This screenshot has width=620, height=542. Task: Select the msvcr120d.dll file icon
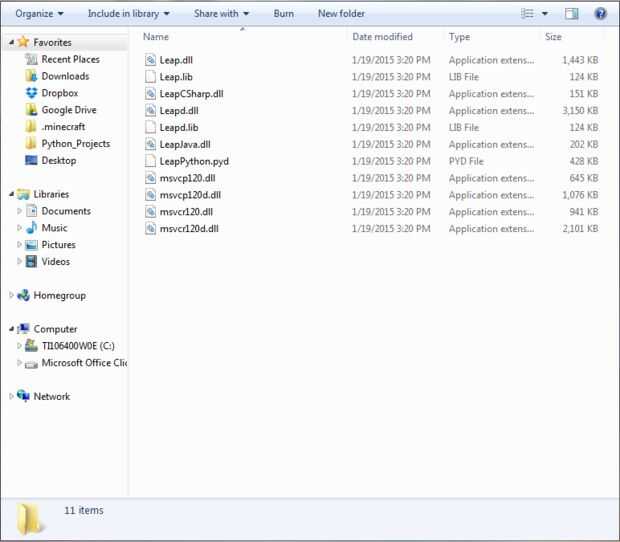click(150, 229)
